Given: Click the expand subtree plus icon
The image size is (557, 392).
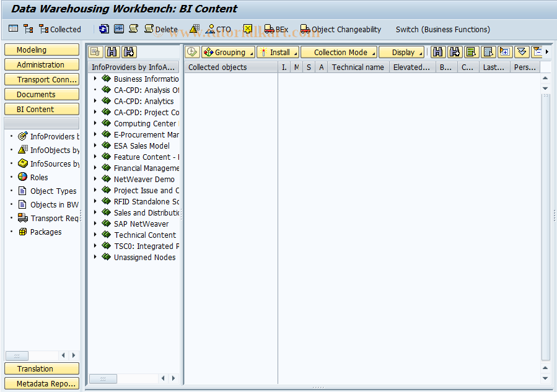Looking at the screenshot, I should click(x=505, y=52).
